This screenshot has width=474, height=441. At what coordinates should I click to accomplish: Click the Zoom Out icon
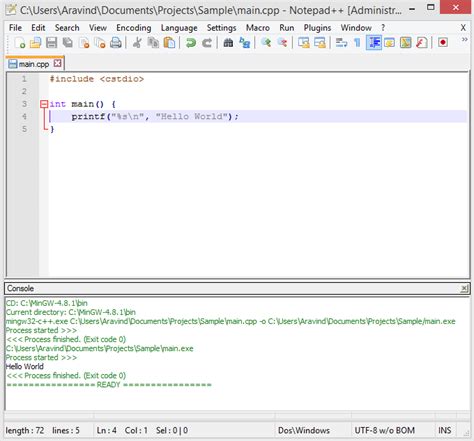[x=282, y=43]
